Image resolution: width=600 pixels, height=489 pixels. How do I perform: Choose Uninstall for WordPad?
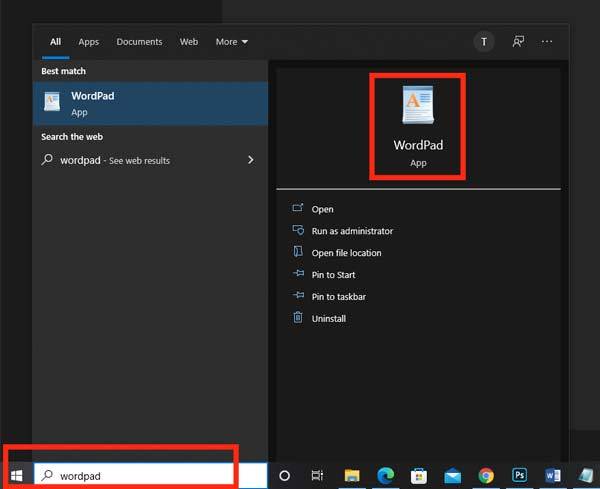point(329,318)
